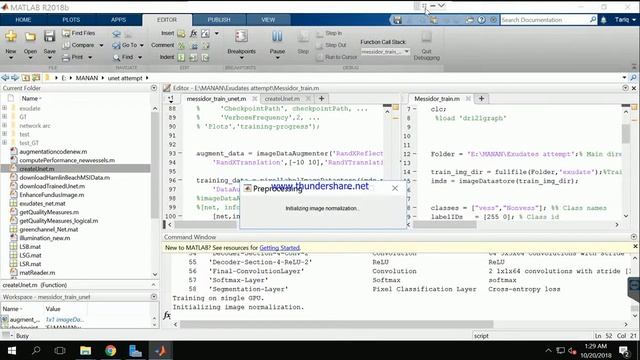Go back with the left arrow
The width and height of the screenshot is (640, 360).
click(x=5, y=78)
